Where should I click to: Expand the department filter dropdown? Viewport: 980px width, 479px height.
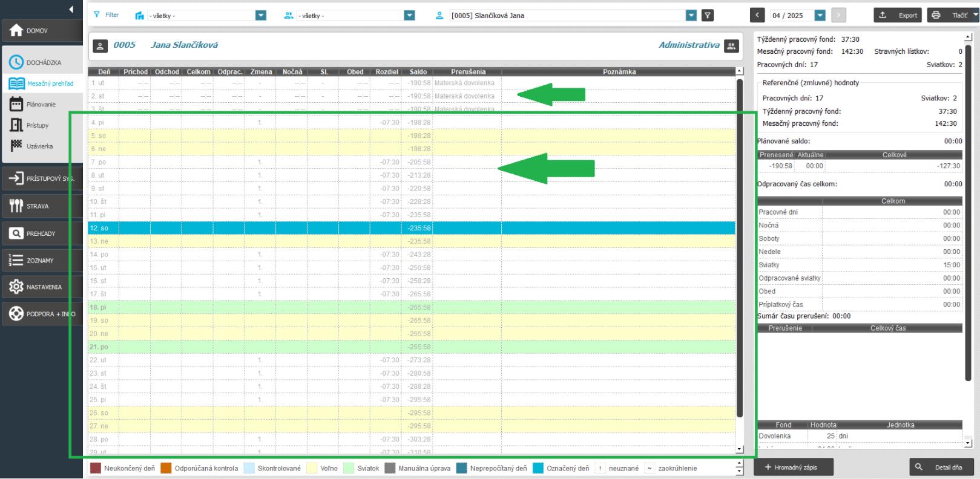click(x=261, y=16)
